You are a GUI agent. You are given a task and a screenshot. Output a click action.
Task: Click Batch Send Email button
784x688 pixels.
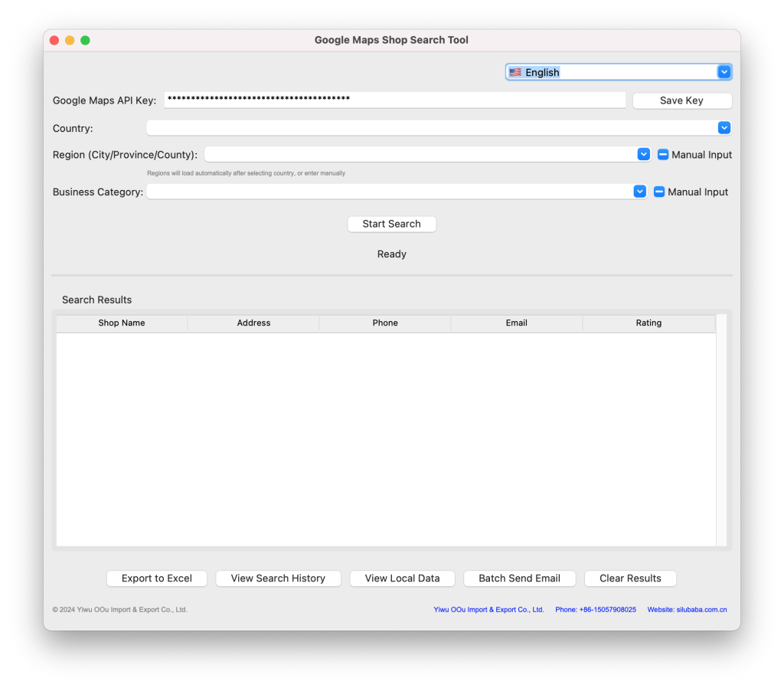(519, 578)
